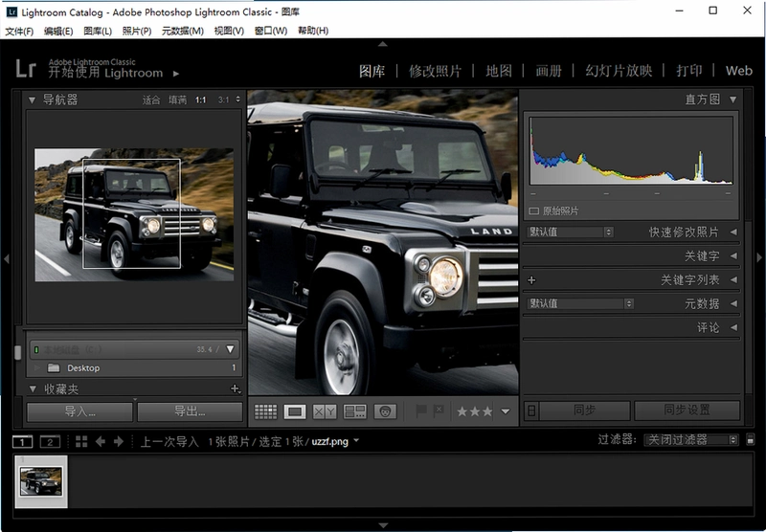The width and height of the screenshot is (766, 532).
Task: Expand the 评论 comments panel
Action: pyautogui.click(x=733, y=327)
